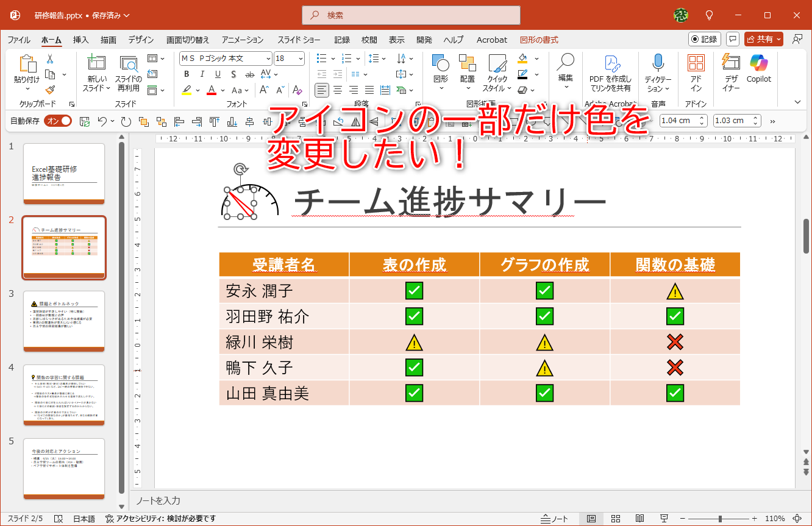Click font color red A swatch
This screenshot has width=812, height=526.
click(x=212, y=90)
